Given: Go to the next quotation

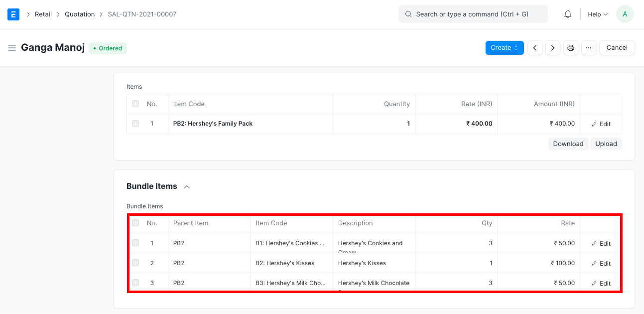Looking at the screenshot, I should point(553,48).
